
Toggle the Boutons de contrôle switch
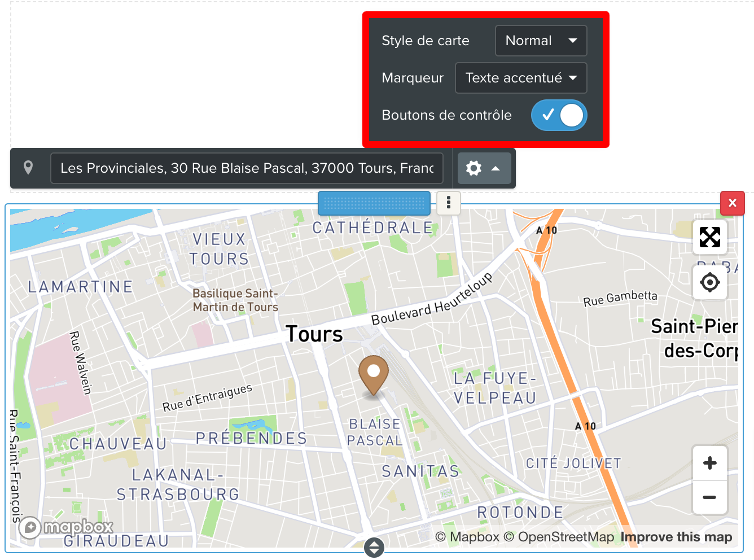(559, 115)
